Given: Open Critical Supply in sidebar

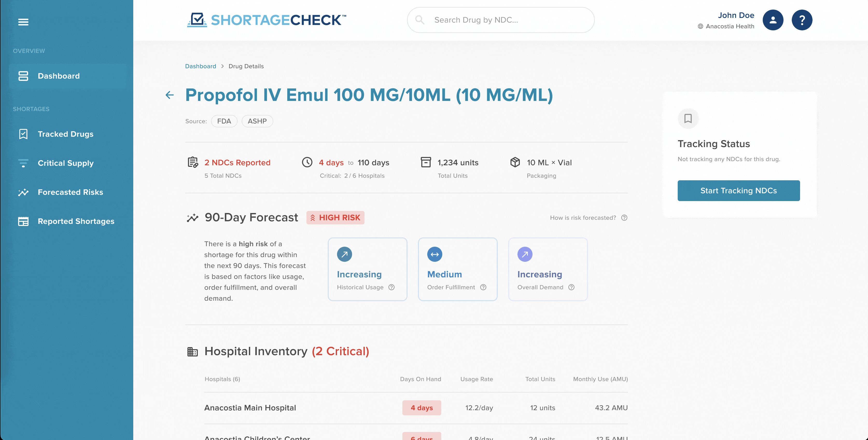Looking at the screenshot, I should point(65,163).
